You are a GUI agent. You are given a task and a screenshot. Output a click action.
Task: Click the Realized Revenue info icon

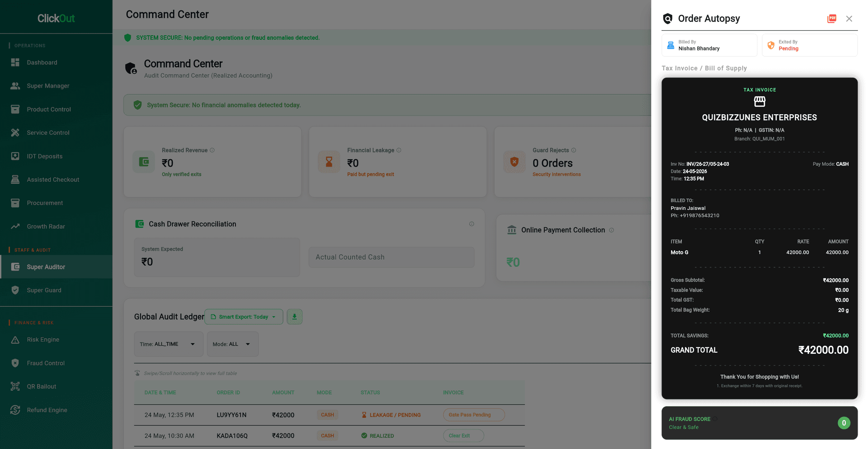(x=212, y=150)
